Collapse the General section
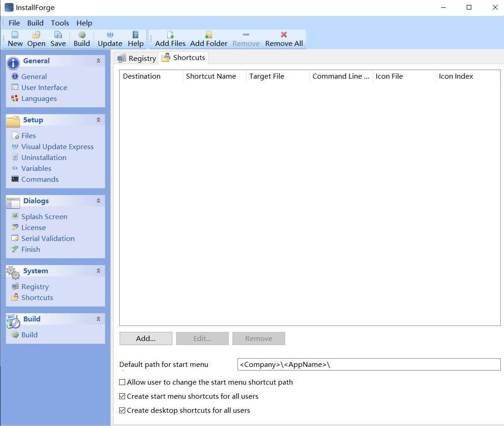The height and width of the screenshot is (426, 504). coord(98,60)
